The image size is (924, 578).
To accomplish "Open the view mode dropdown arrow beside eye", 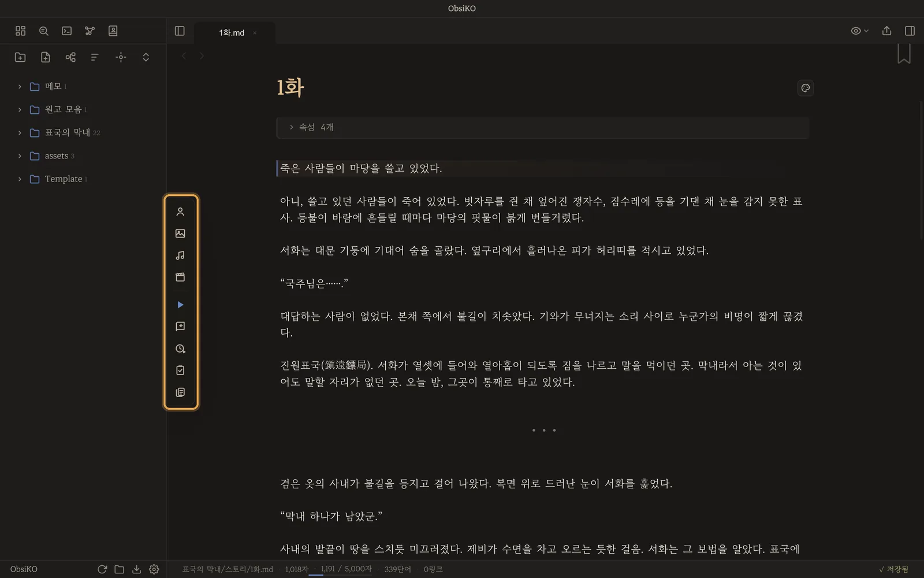I will [x=866, y=31].
